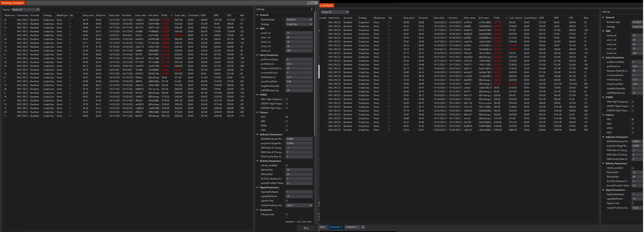Edit ema0_val field in front window
The width and height of the screenshot is (644, 232).
[x=299, y=33]
